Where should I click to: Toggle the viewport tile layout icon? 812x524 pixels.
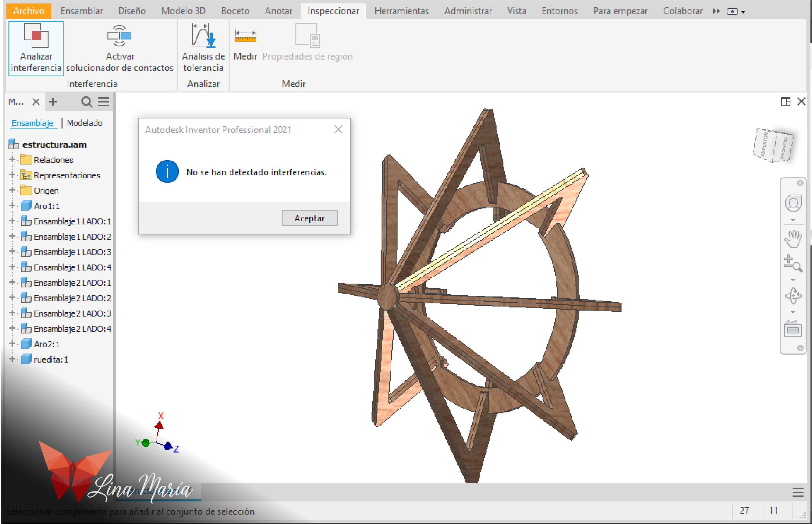coord(785,102)
